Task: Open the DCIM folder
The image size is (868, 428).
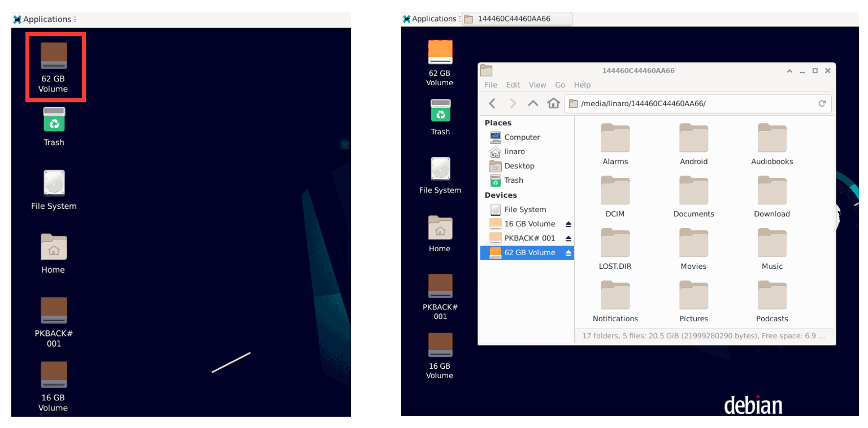Action: tap(615, 198)
